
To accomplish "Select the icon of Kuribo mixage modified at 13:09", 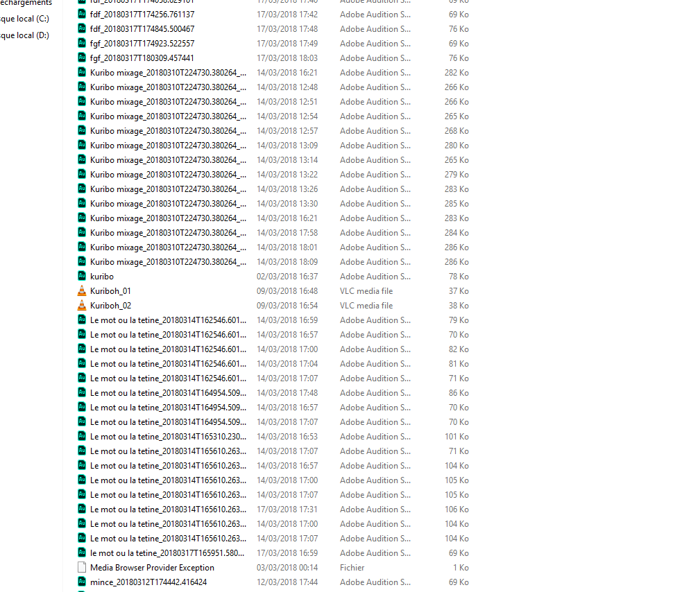I will click(82, 145).
